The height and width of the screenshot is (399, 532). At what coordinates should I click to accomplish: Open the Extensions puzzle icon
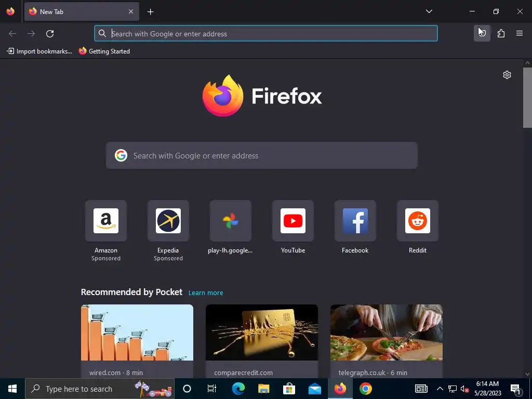[501, 33]
